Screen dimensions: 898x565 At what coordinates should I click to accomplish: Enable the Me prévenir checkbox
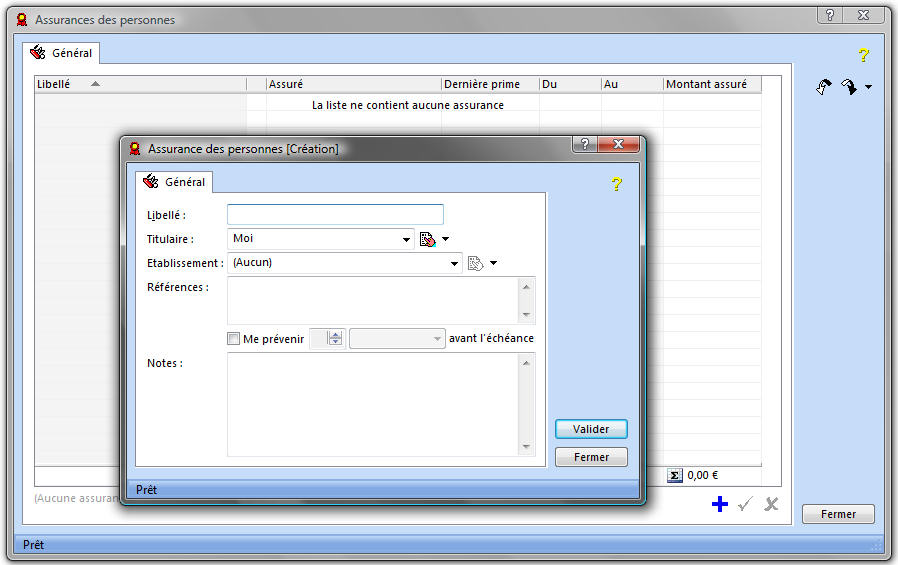pyautogui.click(x=234, y=339)
